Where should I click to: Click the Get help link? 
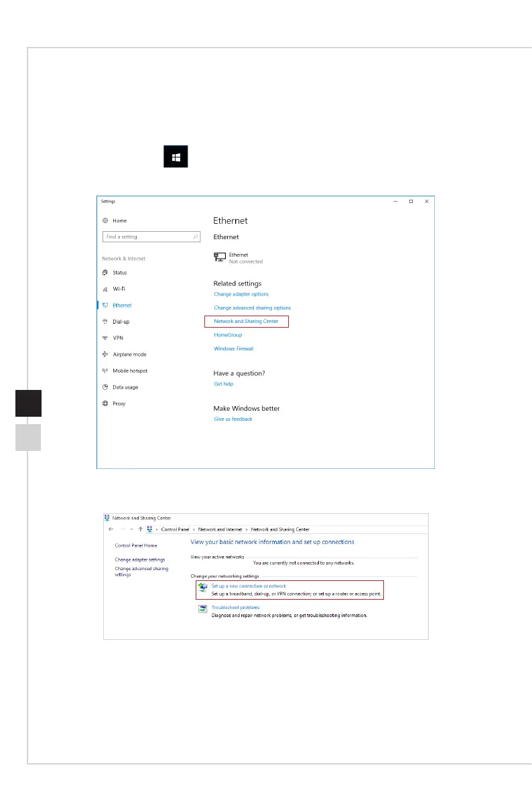(224, 384)
